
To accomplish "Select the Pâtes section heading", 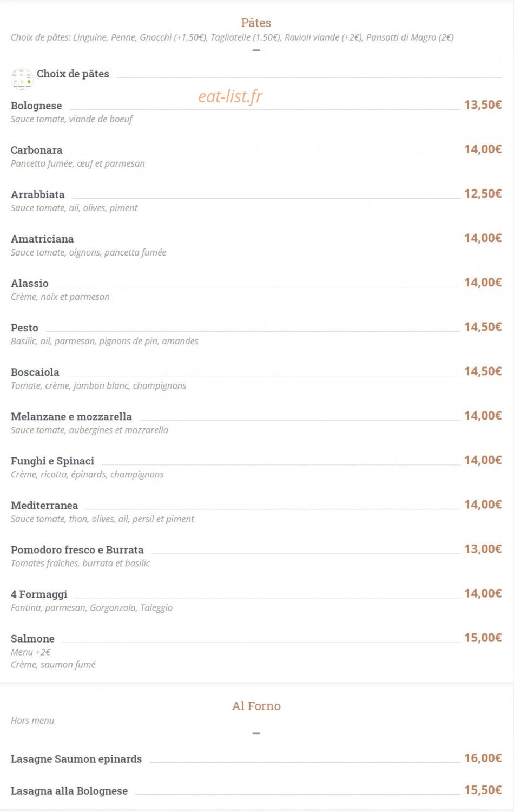I will pos(256,23).
